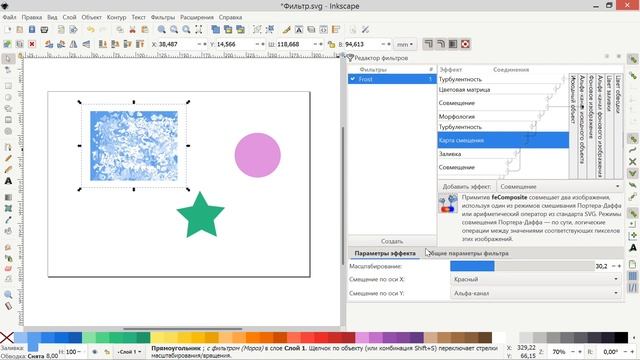Select the Gradient tool
Viewport: 640px width, 360px height.
(x=8, y=198)
